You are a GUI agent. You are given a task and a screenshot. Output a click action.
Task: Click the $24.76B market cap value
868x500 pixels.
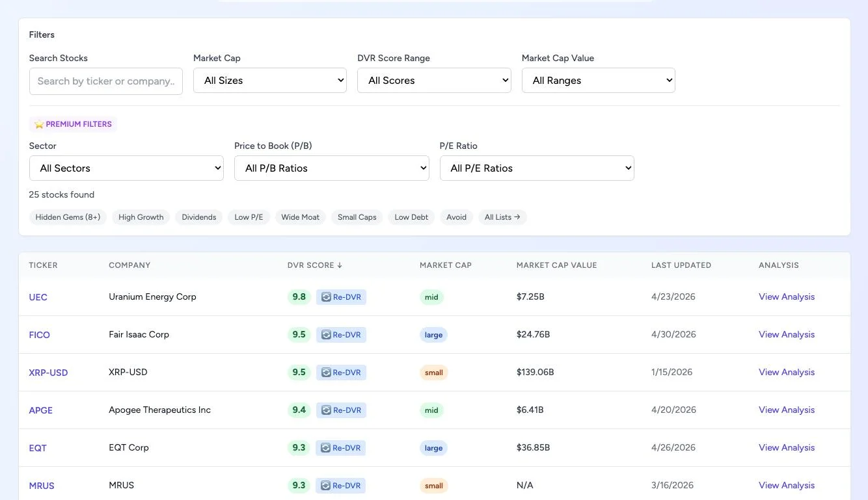click(534, 334)
